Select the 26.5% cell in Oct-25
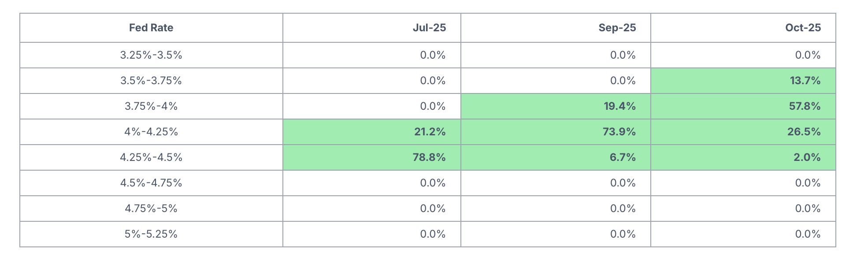The width and height of the screenshot is (868, 261). tap(804, 132)
